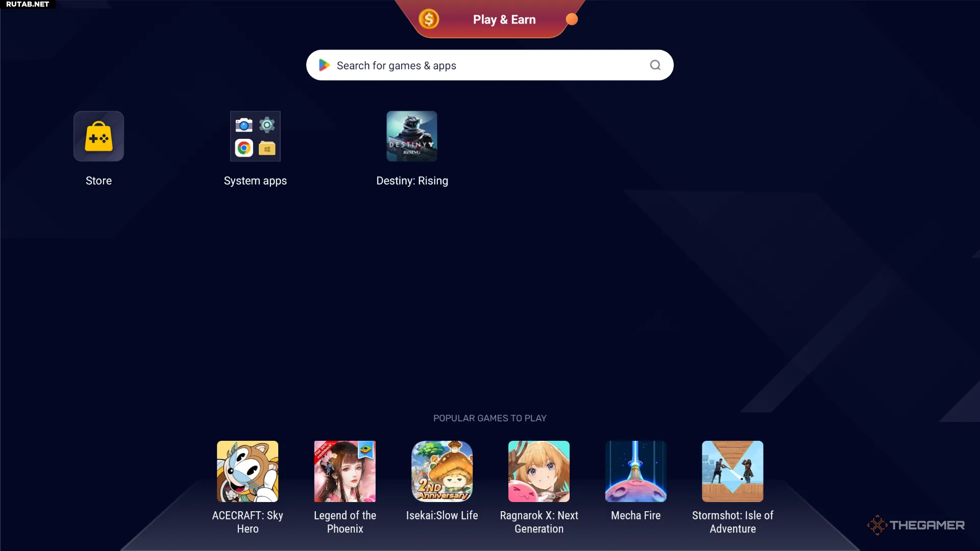Focus the Search for games & apps field
980x551 pixels.
click(490, 65)
